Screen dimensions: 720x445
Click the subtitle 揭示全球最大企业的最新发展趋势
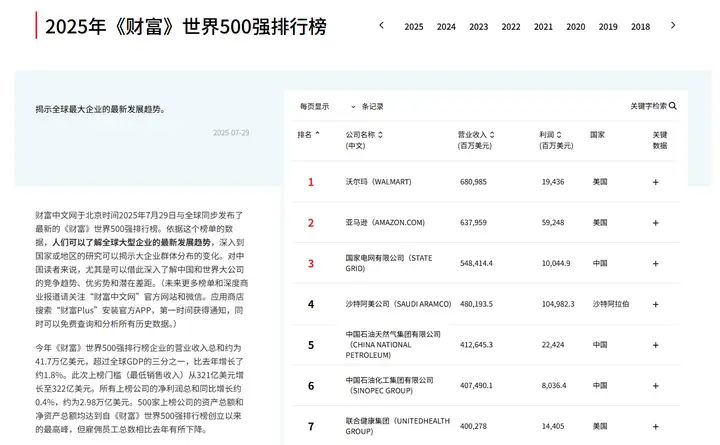[x=100, y=109]
